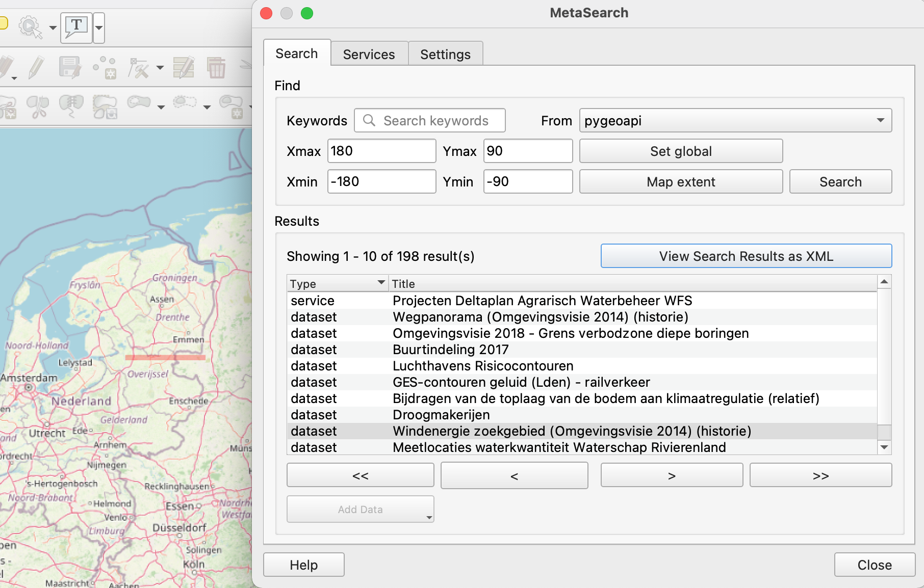The image size is (924, 588).
Task: Click the View Search Results as XML button
Action: pos(746,256)
